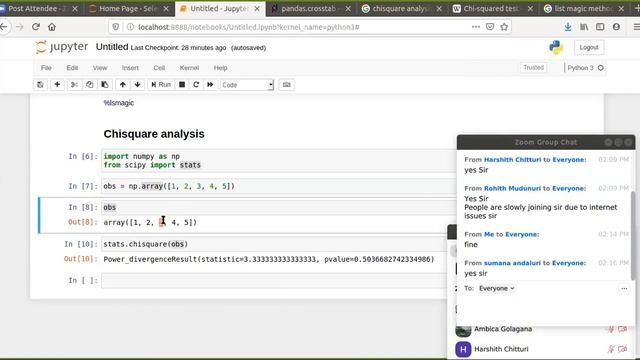Click the Run button
The height and width of the screenshot is (360, 640).
pyautogui.click(x=161, y=84)
